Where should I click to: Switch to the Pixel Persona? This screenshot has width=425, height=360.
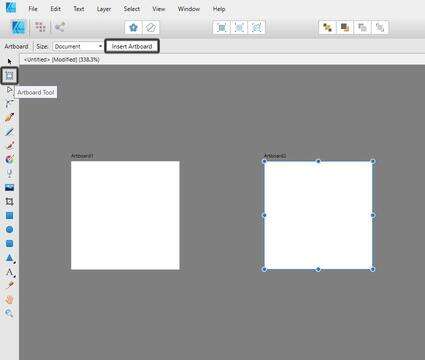tap(40, 27)
